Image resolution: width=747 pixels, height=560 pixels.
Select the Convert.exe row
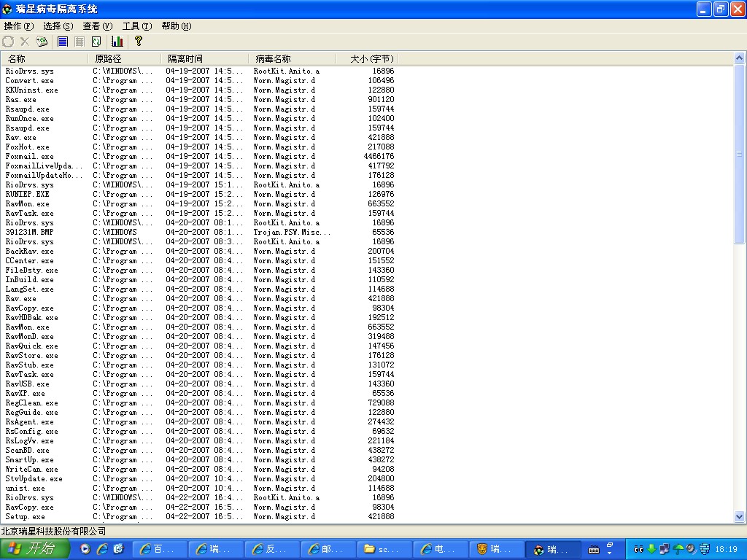[x=200, y=80]
